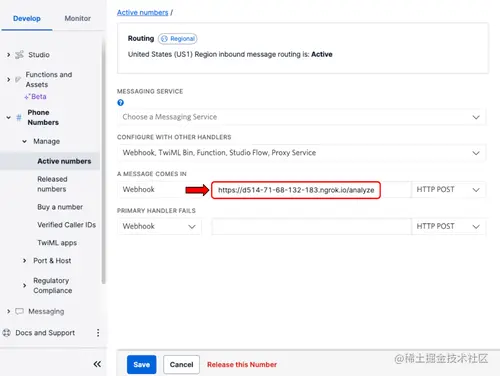Click the Cancel button
The width and height of the screenshot is (500, 376).
point(181,364)
